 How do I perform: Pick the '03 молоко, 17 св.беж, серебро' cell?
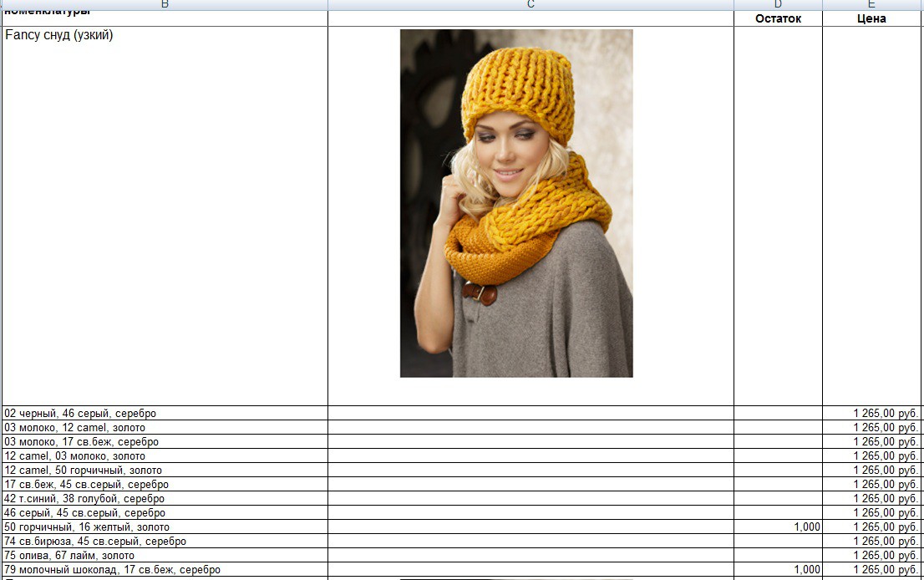tap(165, 441)
